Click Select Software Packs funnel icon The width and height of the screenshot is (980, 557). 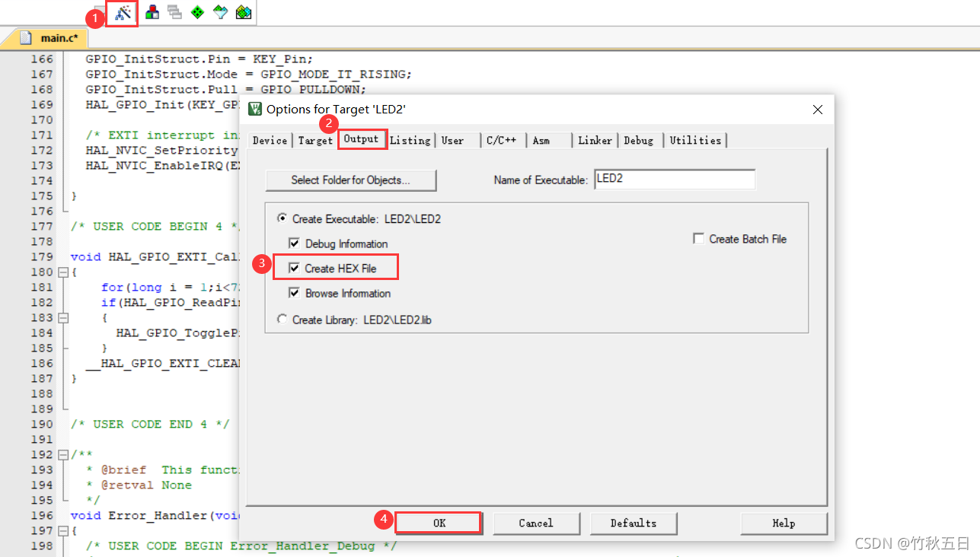(221, 12)
